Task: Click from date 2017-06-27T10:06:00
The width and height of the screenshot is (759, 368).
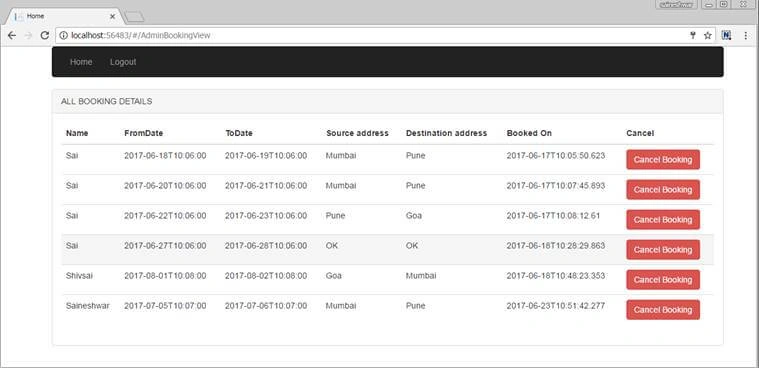Action: (x=165, y=246)
